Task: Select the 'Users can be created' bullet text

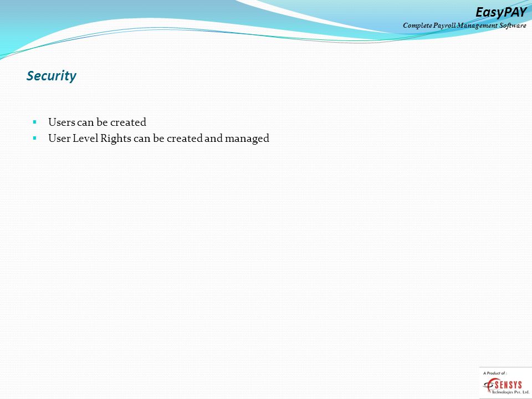Action: (x=97, y=122)
